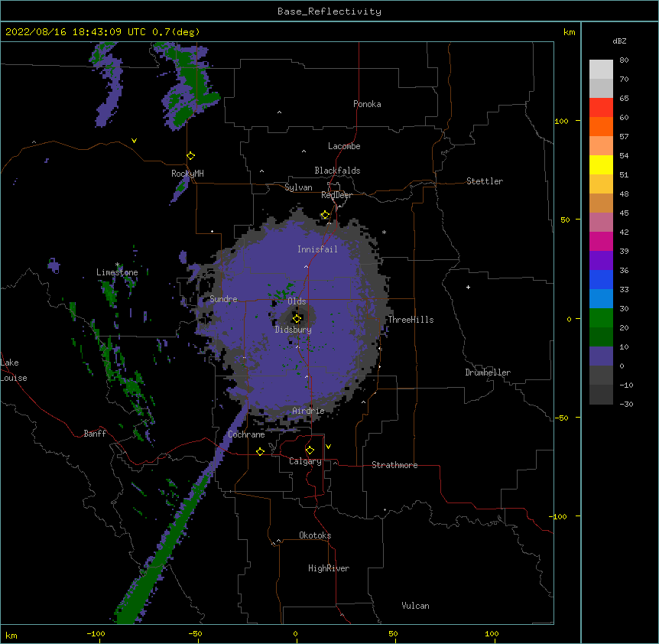This screenshot has width=659, height=644.
Task: Click the yellow diamond marker above RockyMH
Action: (191, 156)
